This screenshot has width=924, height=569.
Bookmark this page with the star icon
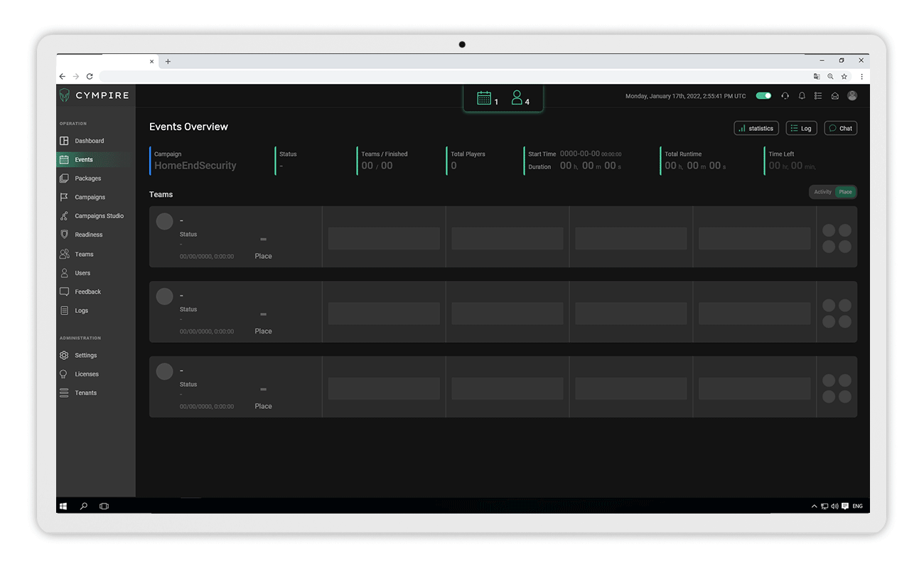(x=844, y=76)
